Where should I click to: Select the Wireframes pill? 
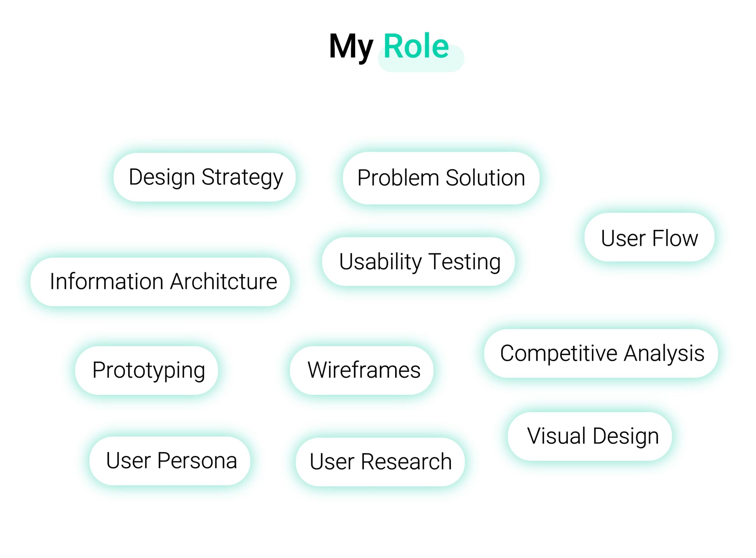pyautogui.click(x=362, y=370)
